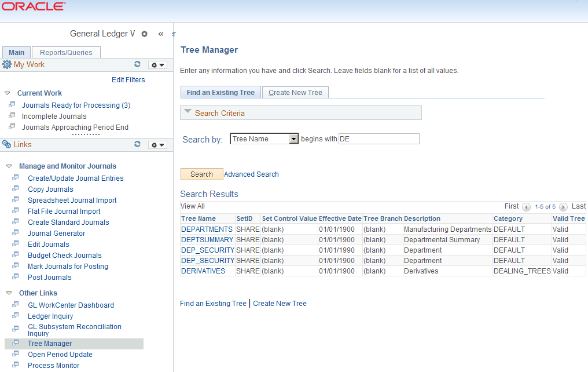This screenshot has height=372, width=588.
Task: Open the Search by Tree Name dropdown
Action: point(294,138)
